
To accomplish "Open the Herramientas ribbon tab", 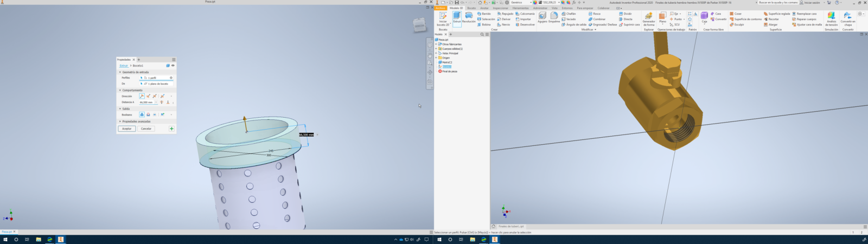I will click(520, 8).
